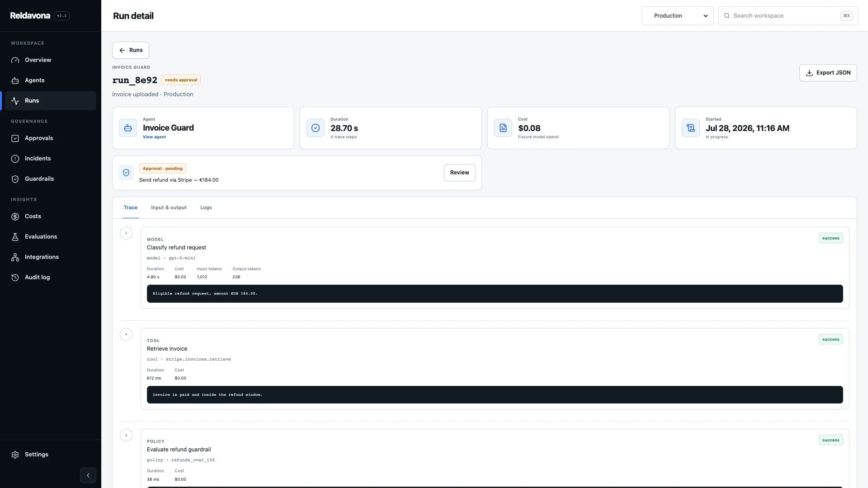Click the 1,012 input tokens value
868x488 pixels.
pyautogui.click(x=202, y=277)
